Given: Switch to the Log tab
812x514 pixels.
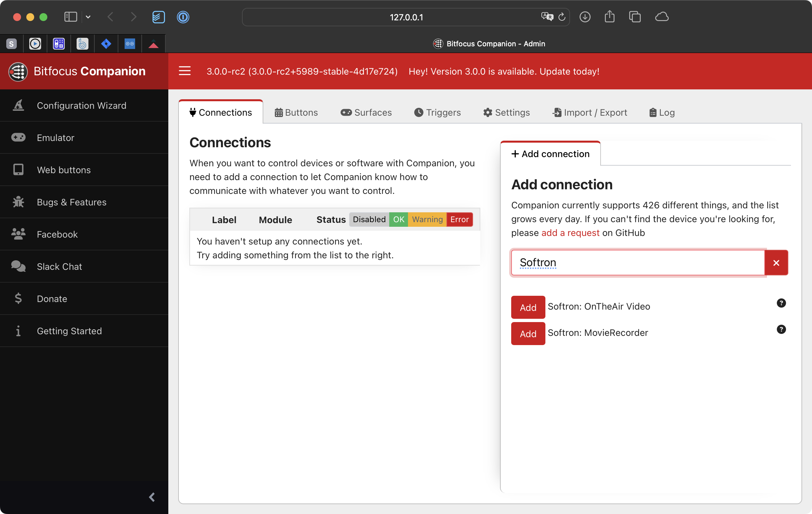Looking at the screenshot, I should tap(662, 112).
